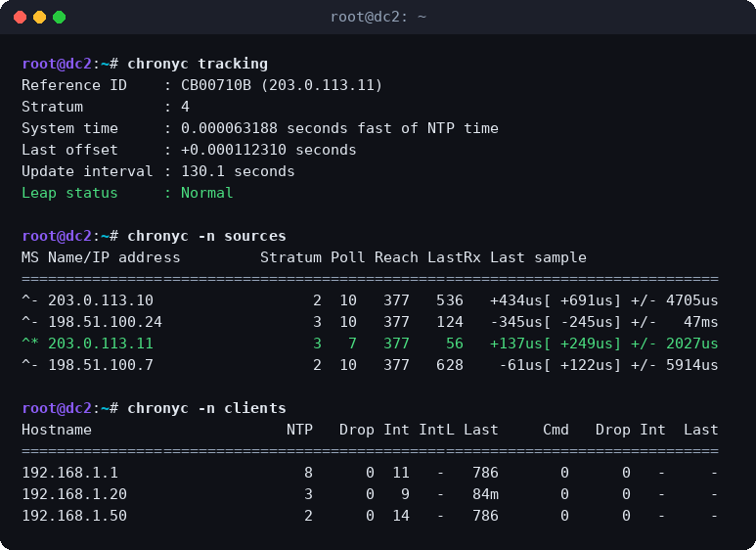Click client hostname 192.168.1.20
The image size is (756, 550).
[x=74, y=494]
